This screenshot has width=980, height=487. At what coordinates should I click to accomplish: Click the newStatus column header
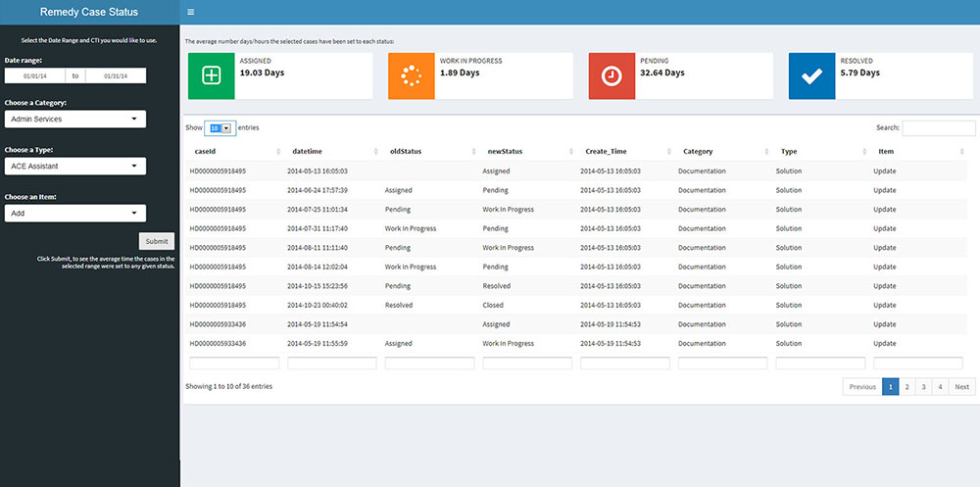click(x=505, y=151)
